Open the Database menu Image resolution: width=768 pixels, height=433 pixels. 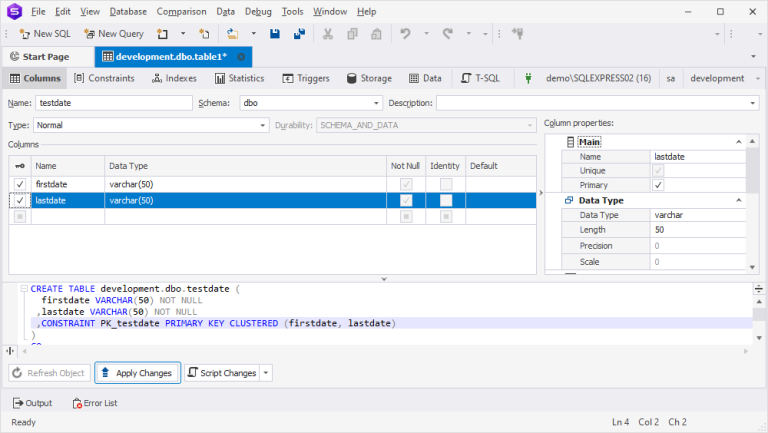click(128, 11)
